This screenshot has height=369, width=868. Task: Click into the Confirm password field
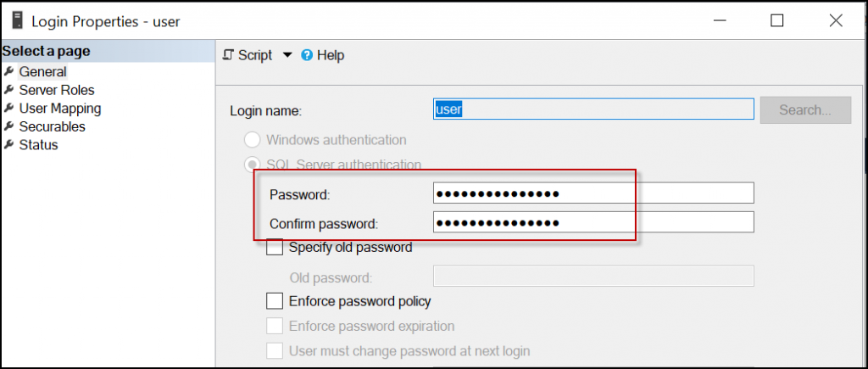(x=593, y=222)
